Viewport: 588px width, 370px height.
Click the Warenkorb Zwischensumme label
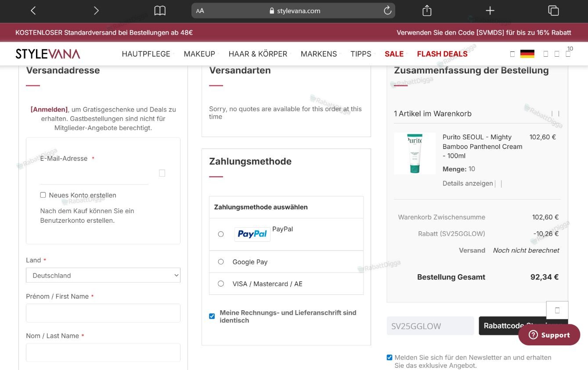pos(441,217)
